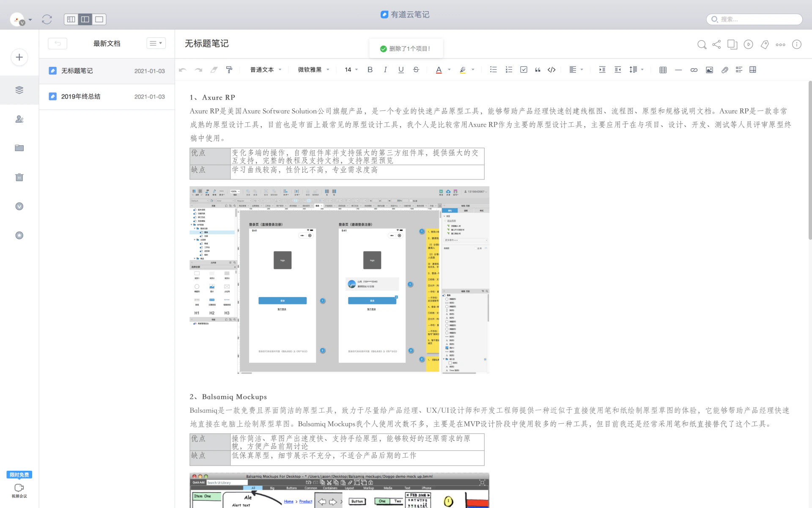Select the Balsamiq Mockups screenshot image
Screen dimensions: 812x508
339,491
